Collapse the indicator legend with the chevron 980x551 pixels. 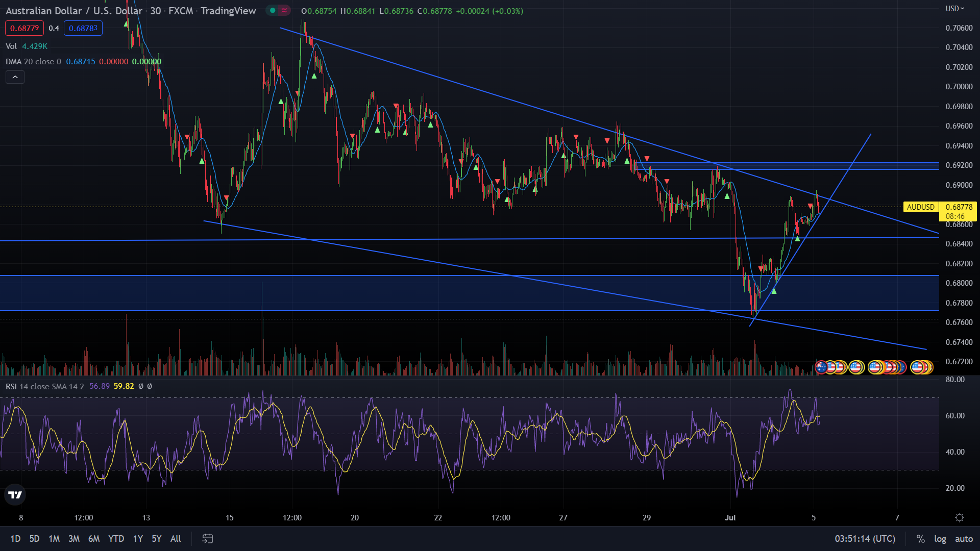tap(15, 77)
